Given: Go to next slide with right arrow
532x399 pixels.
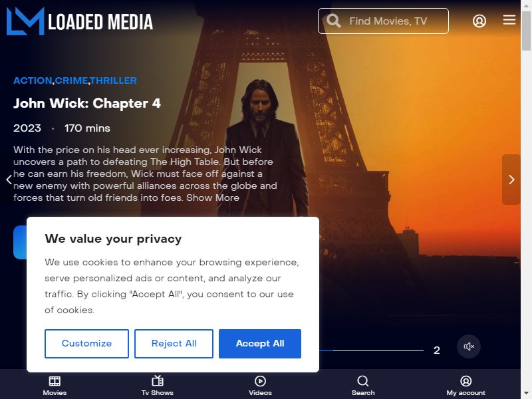Looking at the screenshot, I should [511, 180].
